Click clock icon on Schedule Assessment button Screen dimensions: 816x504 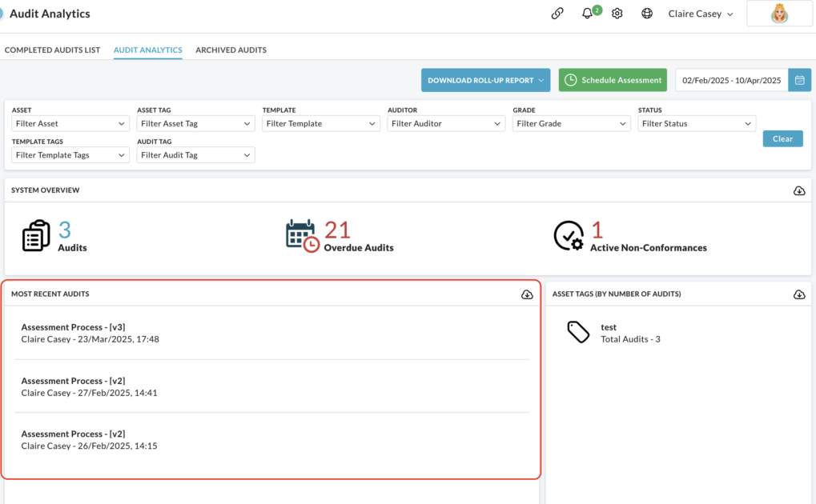[x=570, y=80]
